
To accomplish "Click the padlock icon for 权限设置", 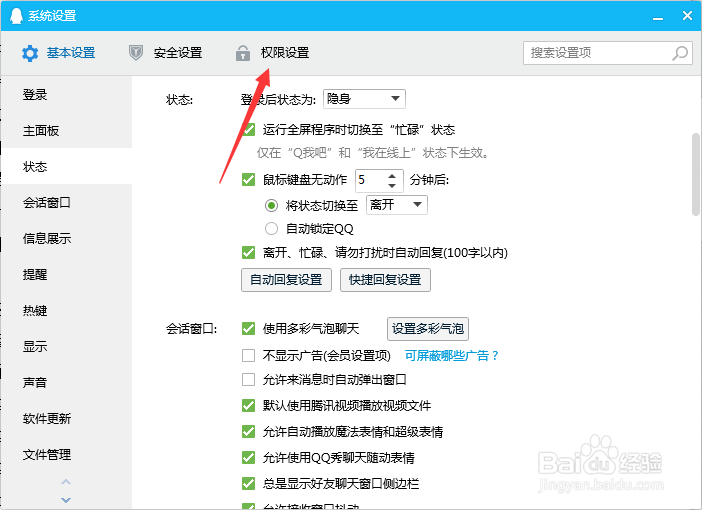I will coord(243,53).
